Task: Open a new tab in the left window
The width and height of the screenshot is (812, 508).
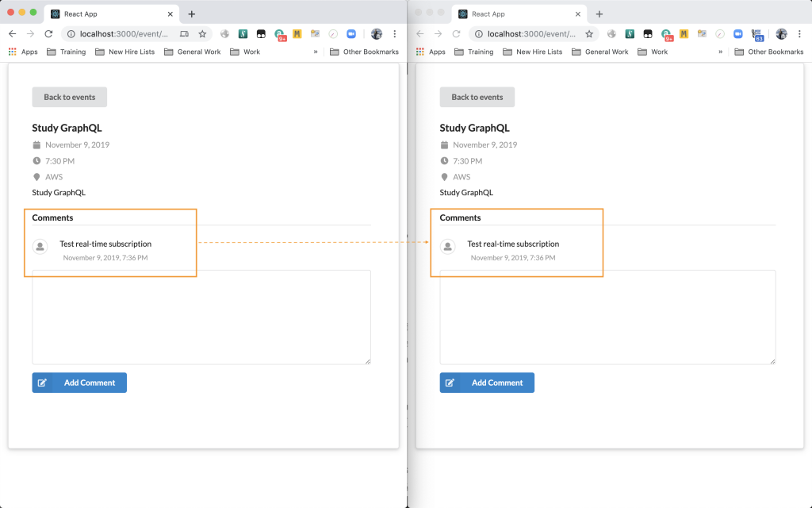Action: pos(191,13)
